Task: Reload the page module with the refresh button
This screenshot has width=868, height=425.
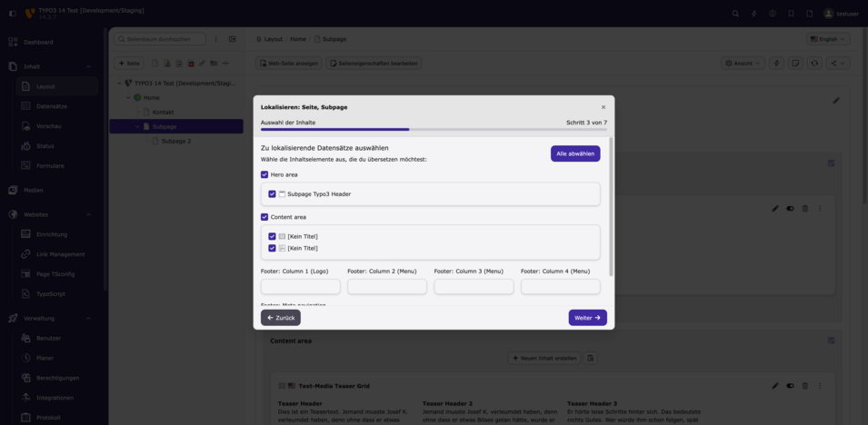Action: click(x=814, y=63)
